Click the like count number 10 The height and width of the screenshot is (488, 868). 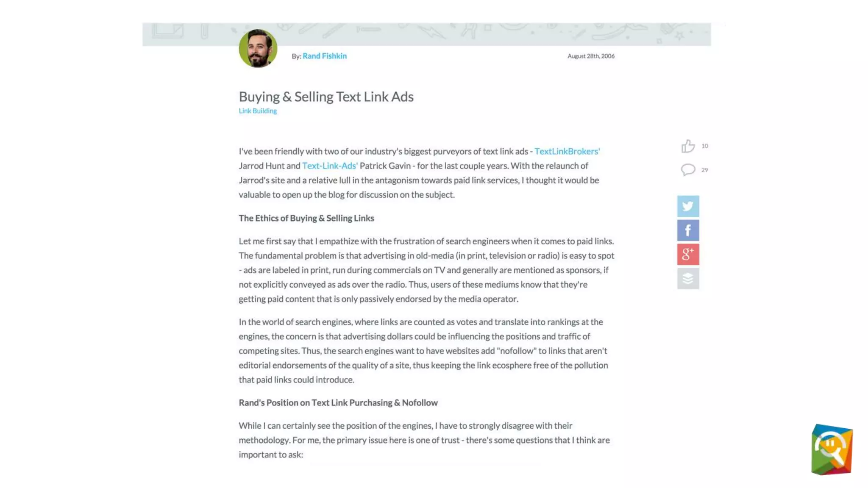coord(704,146)
